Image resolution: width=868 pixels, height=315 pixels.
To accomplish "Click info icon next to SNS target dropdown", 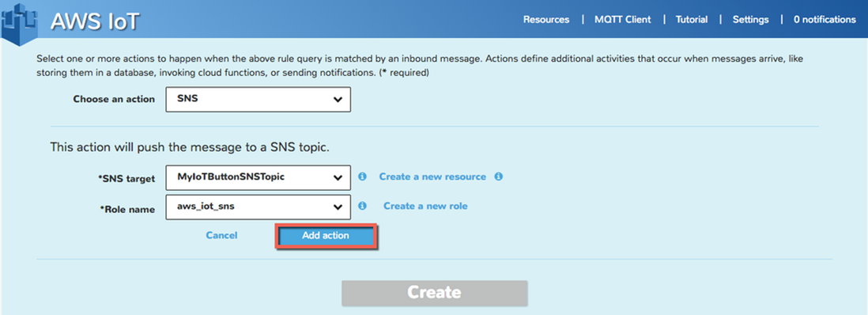I will coord(363,176).
